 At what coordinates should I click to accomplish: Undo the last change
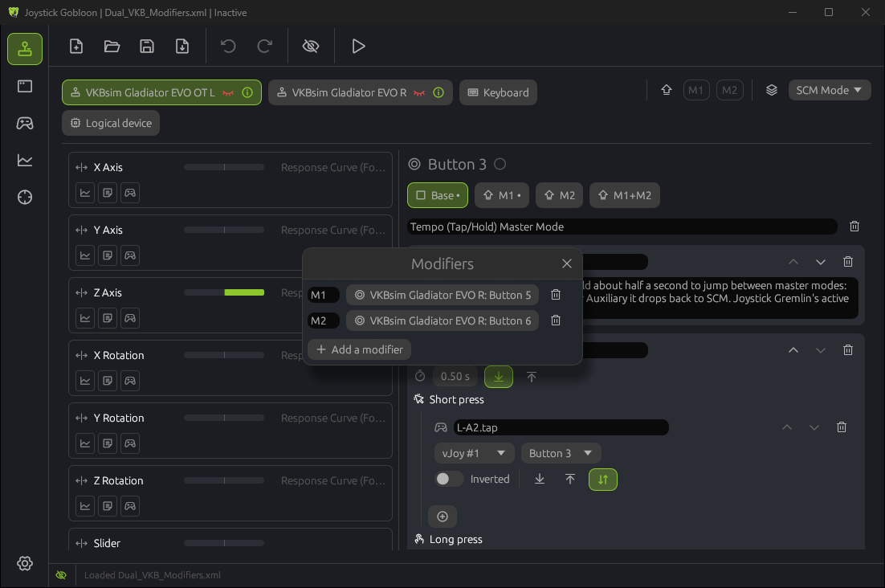point(228,47)
